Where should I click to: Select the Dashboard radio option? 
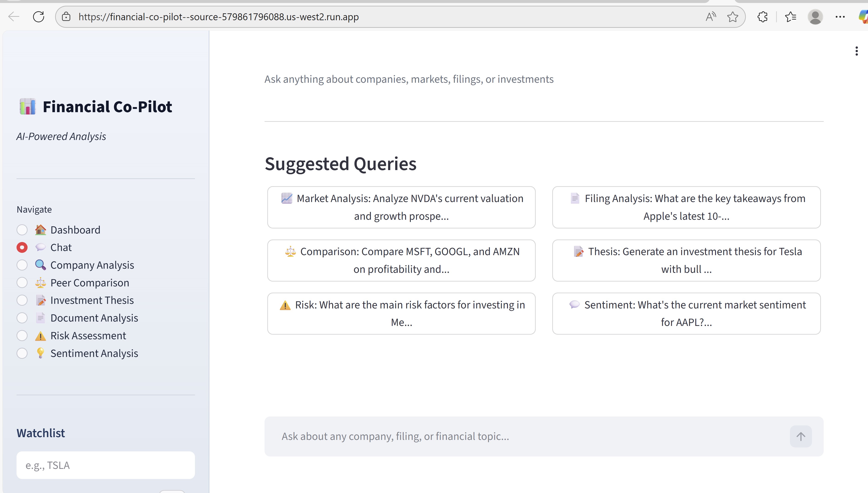click(22, 230)
